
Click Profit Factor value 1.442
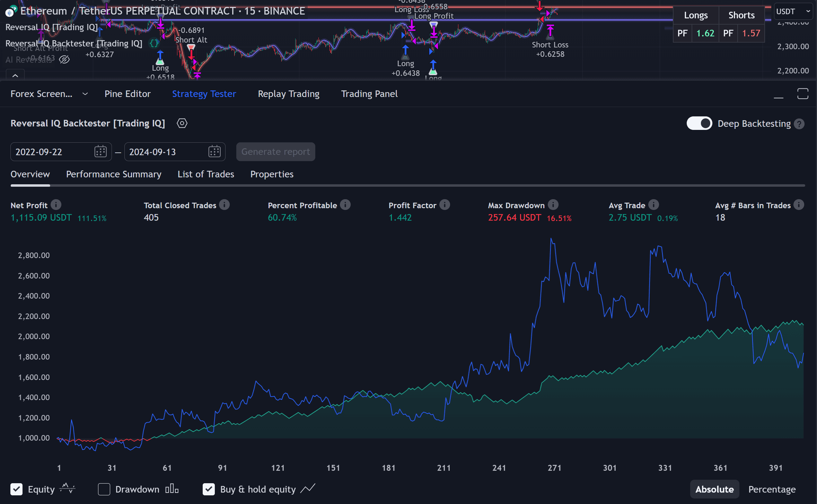click(x=400, y=218)
